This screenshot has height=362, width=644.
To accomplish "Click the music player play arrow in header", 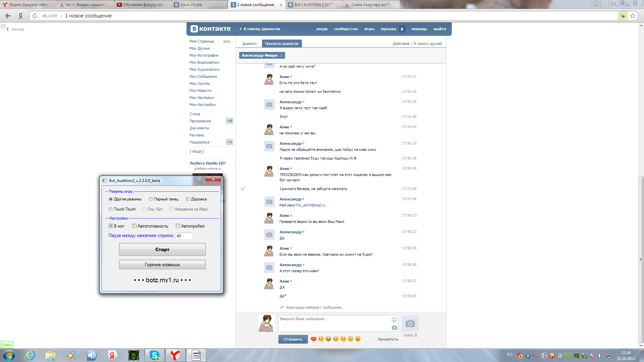I will point(402,29).
